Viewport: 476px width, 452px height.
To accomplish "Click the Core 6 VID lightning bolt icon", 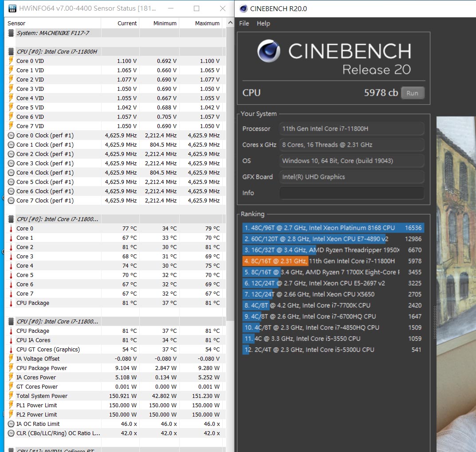I will (x=11, y=117).
